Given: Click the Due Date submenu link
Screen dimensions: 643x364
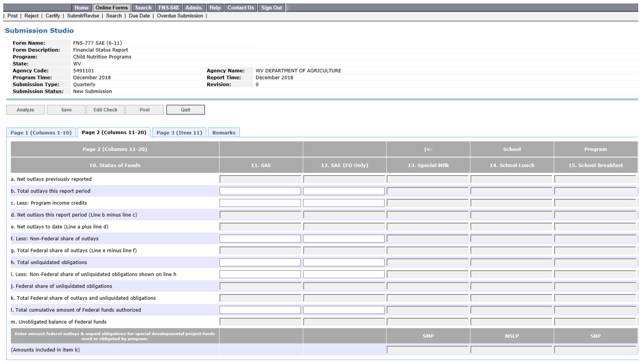Looking at the screenshot, I should coord(139,16).
